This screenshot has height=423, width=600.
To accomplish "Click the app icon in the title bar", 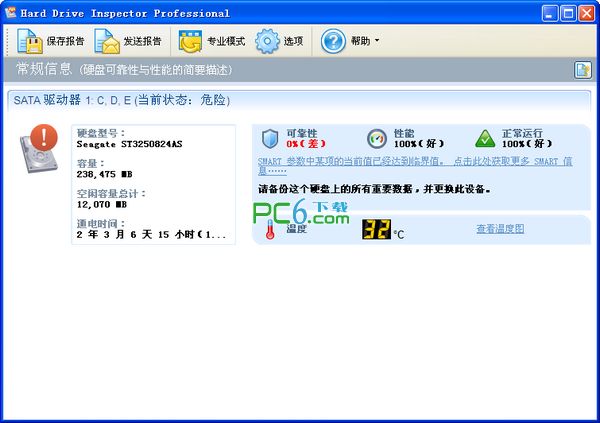I will click(x=11, y=13).
